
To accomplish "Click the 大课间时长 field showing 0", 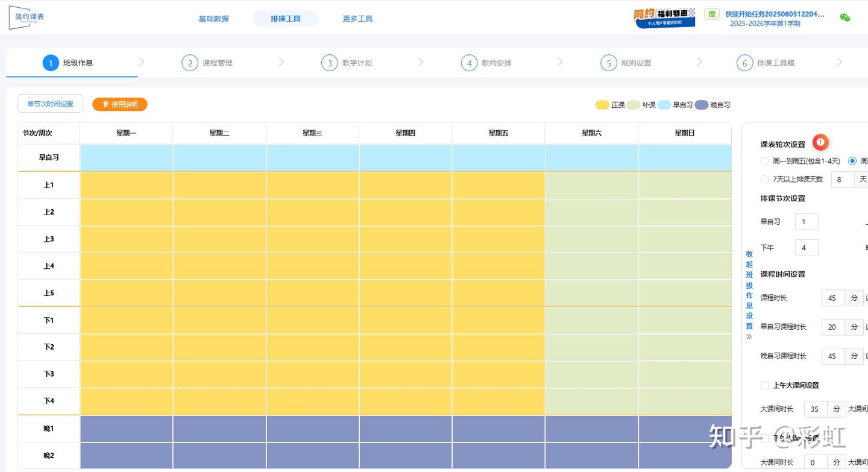I will 816,462.
